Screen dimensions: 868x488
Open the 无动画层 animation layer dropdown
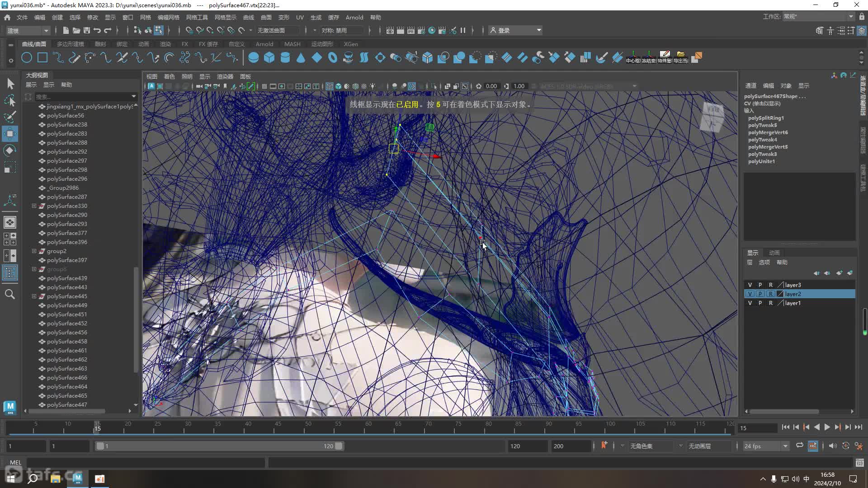coord(709,446)
